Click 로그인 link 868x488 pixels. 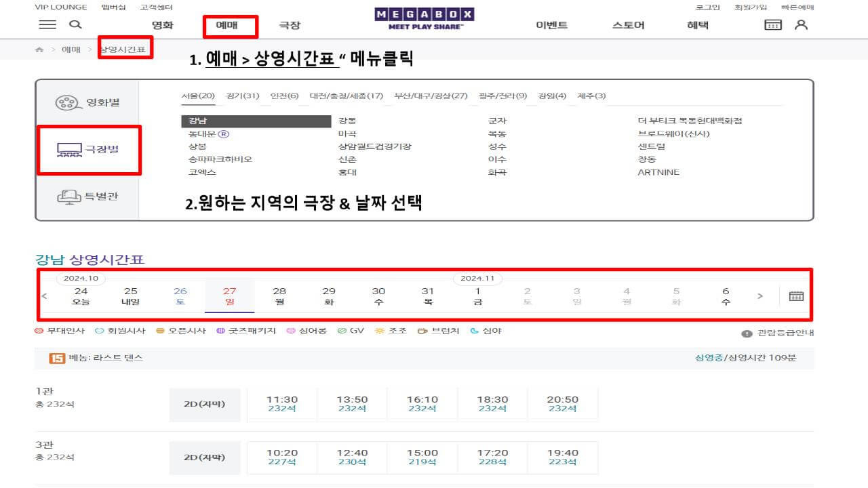(708, 7)
